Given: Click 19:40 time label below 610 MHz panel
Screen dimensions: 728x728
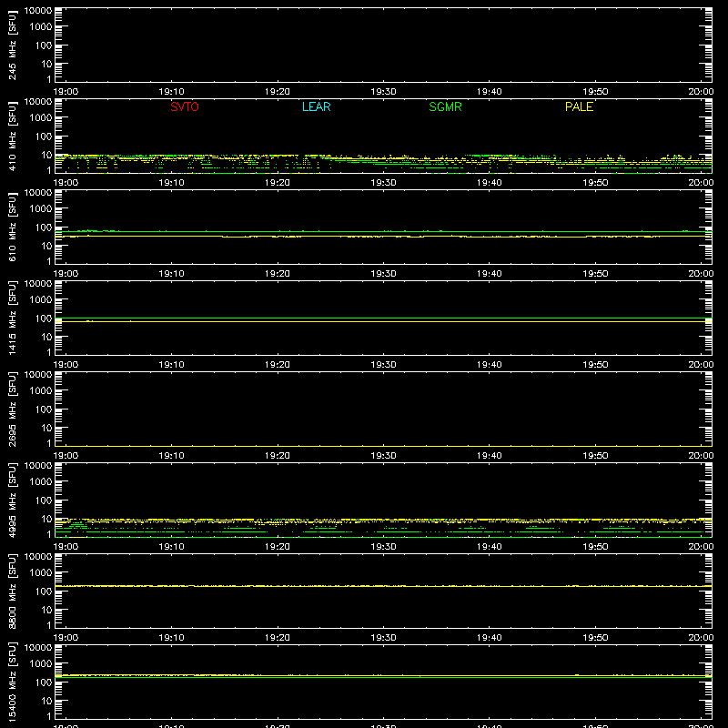Looking at the screenshot, I should click(489, 274).
